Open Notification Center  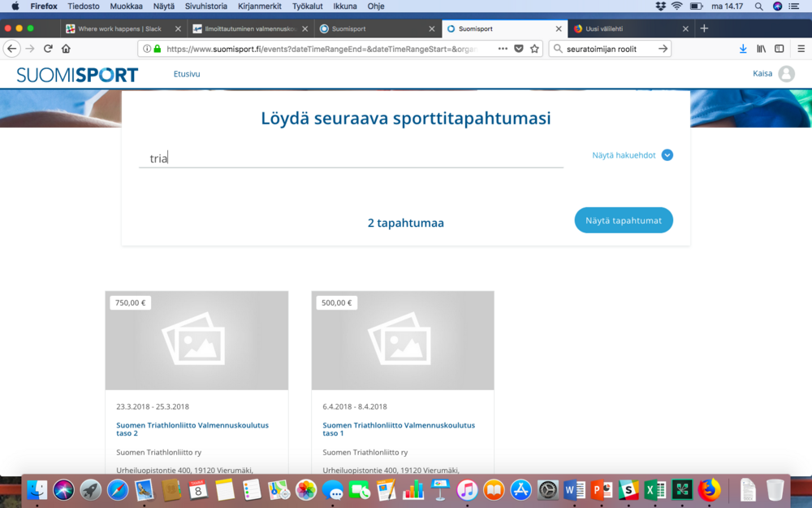[794, 7]
